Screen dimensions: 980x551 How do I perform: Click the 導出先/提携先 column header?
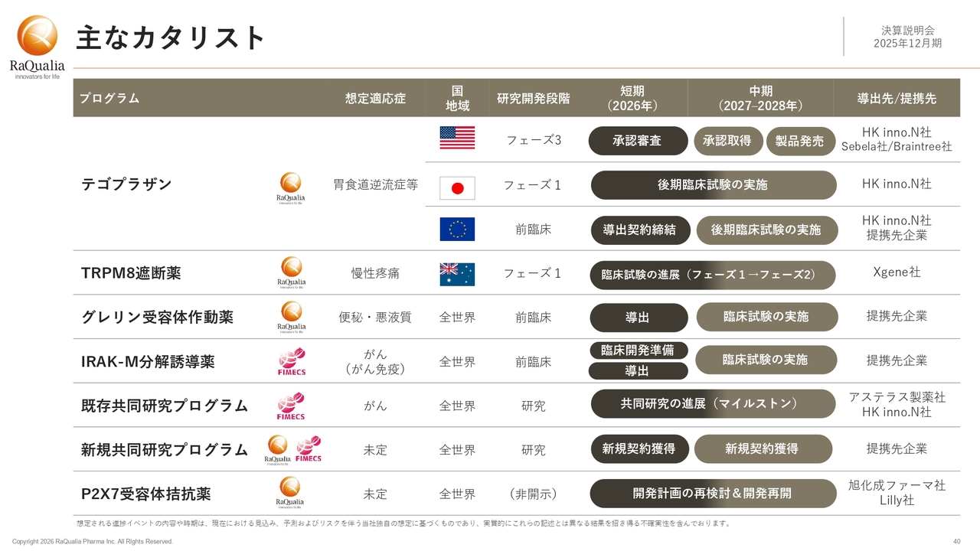click(897, 98)
